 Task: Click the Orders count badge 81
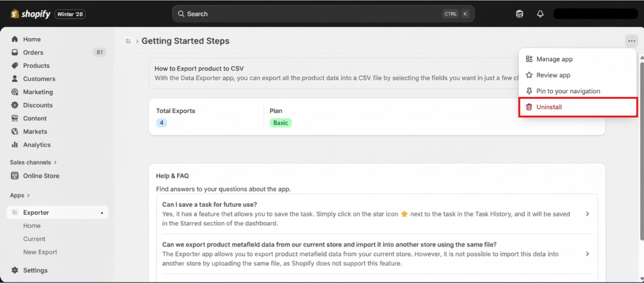tap(100, 52)
